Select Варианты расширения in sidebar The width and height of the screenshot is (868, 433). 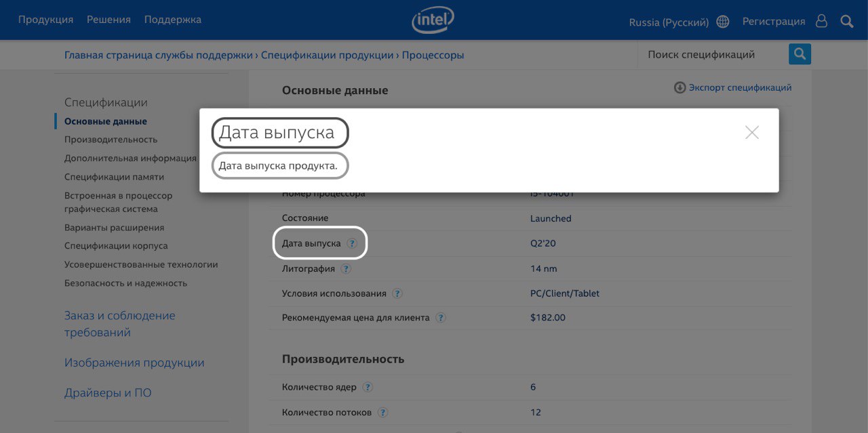pyautogui.click(x=114, y=228)
